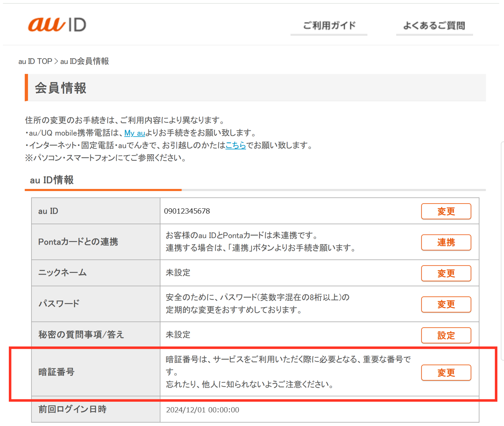The height and width of the screenshot is (426, 504).
Task: Click the Pontaカードとの連携 row label
Action: click(78, 242)
